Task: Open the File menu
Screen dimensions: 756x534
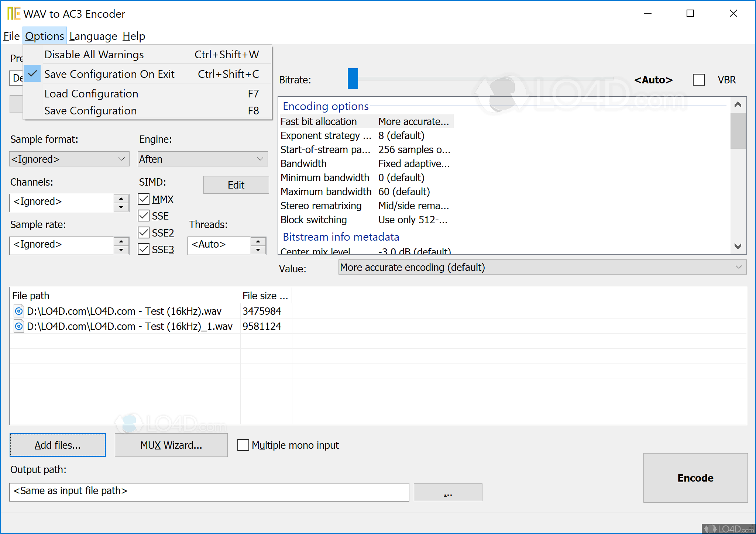Action: coord(11,36)
